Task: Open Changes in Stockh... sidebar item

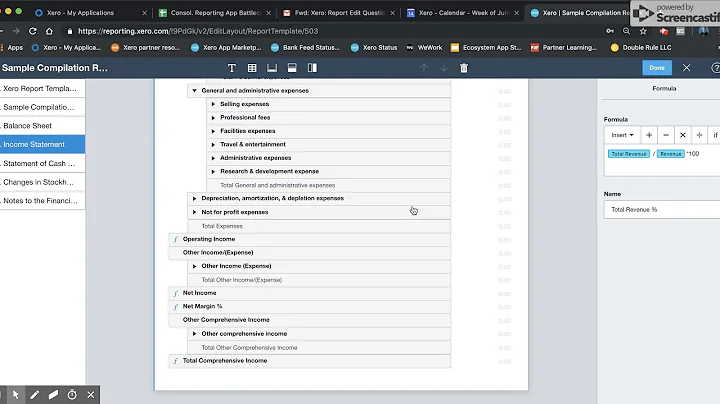Action: (42, 182)
